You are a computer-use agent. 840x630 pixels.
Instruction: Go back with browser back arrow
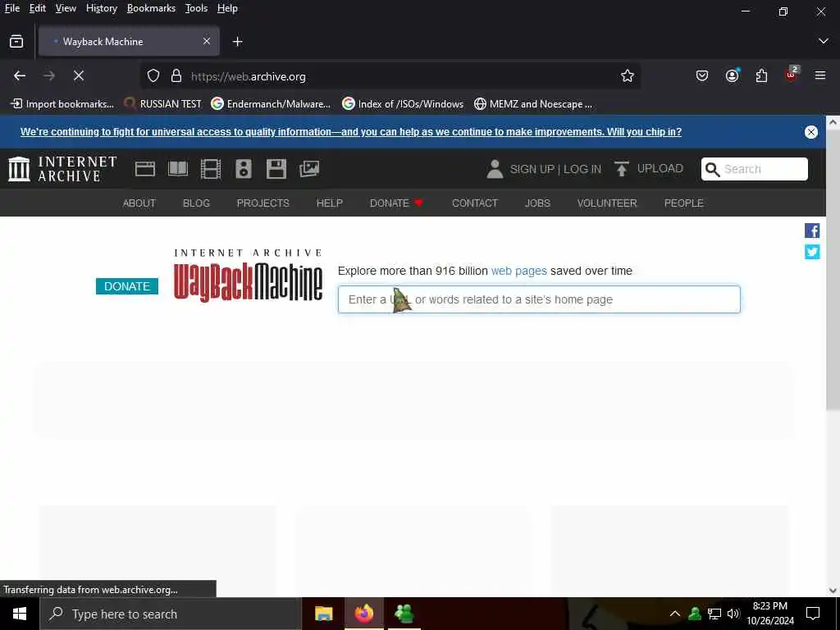[x=20, y=76]
